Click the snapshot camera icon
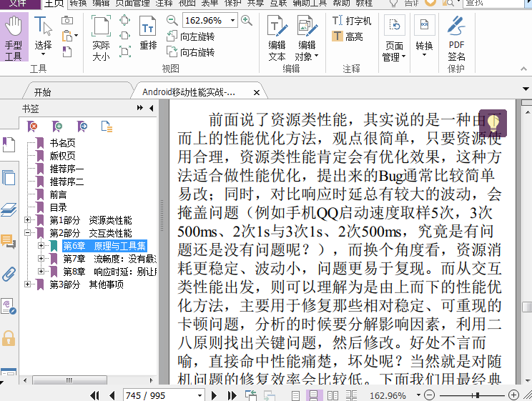 coord(67,20)
